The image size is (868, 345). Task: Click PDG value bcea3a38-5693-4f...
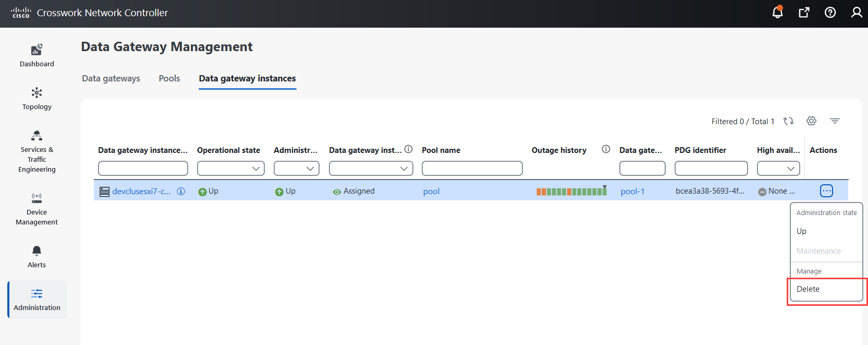710,191
